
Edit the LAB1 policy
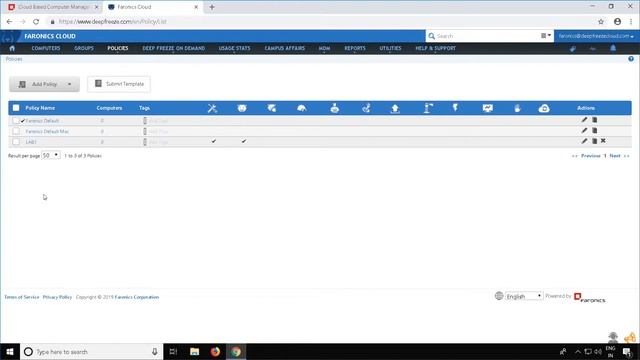(584, 141)
